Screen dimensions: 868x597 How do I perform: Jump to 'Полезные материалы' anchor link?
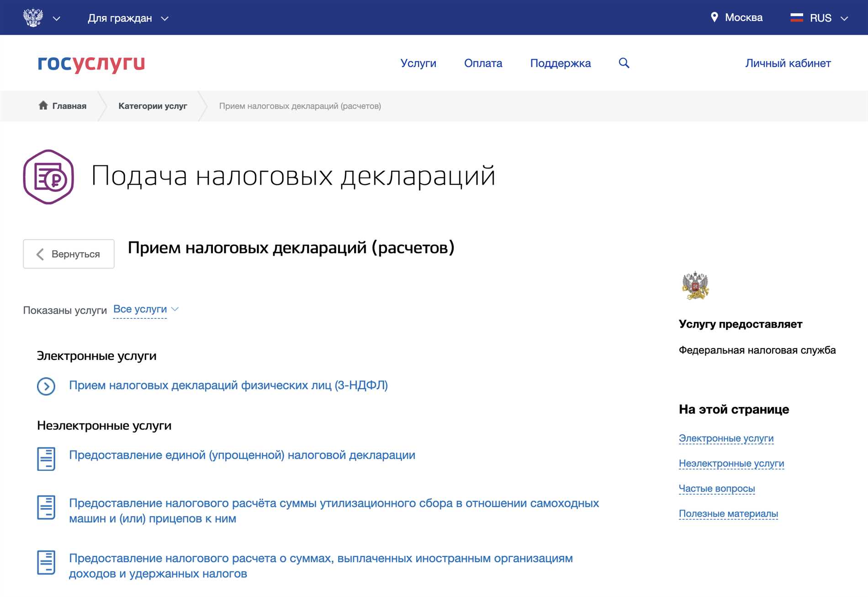(728, 514)
